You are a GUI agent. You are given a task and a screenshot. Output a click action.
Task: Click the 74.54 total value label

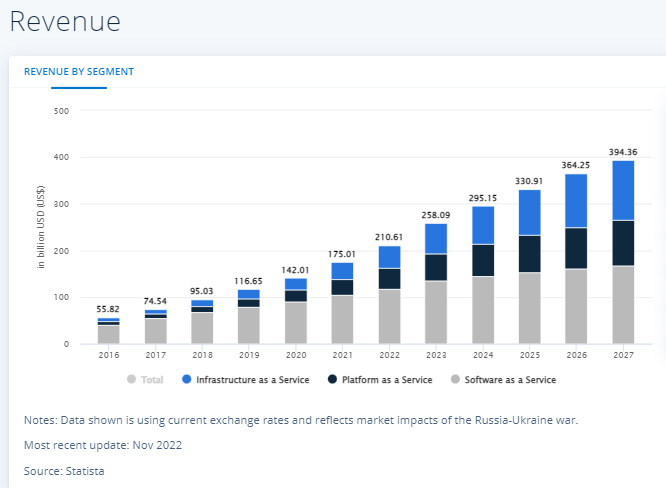155,301
